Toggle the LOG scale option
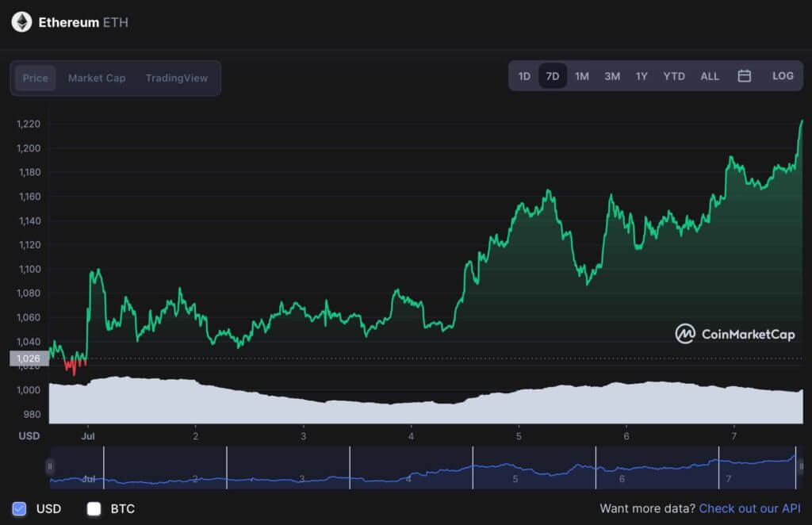This screenshot has width=812, height=525. 783,76
